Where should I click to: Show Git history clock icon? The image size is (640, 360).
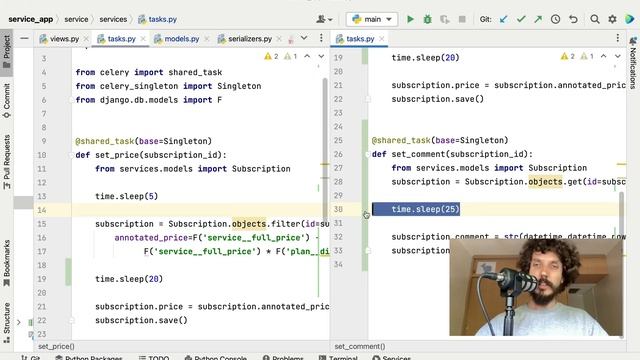[x=556, y=19]
